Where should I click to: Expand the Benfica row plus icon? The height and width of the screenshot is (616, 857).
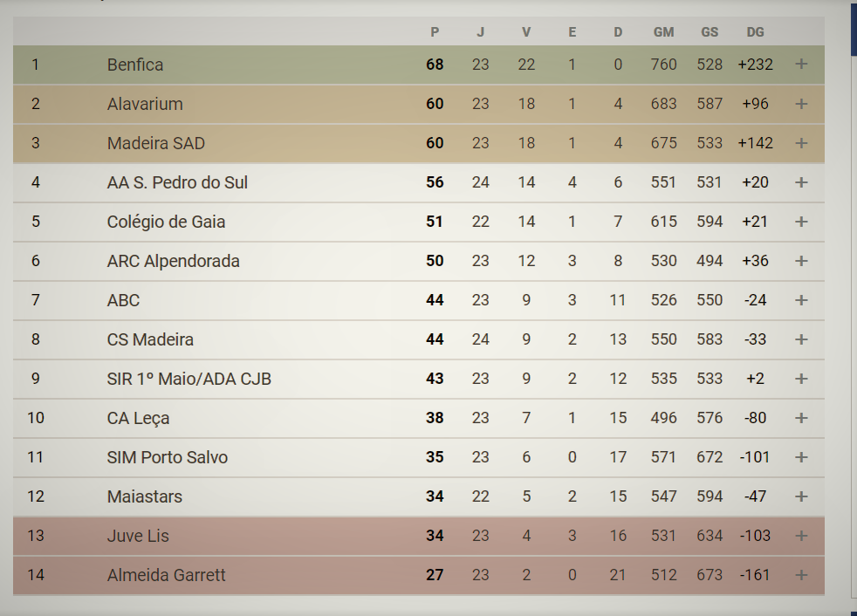pos(801,65)
